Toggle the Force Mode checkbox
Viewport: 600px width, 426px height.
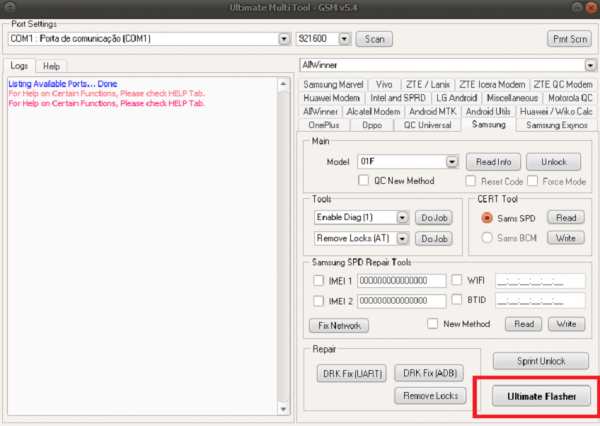(x=532, y=181)
